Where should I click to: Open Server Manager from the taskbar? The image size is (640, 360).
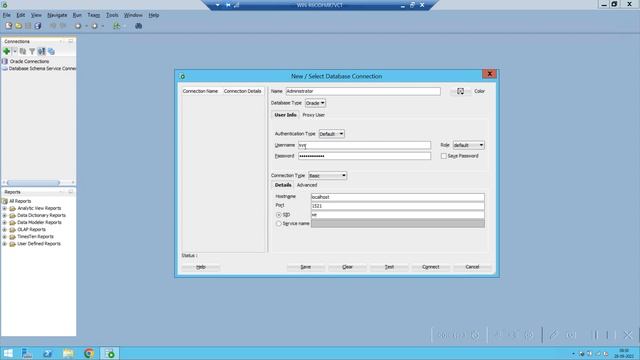click(27, 353)
